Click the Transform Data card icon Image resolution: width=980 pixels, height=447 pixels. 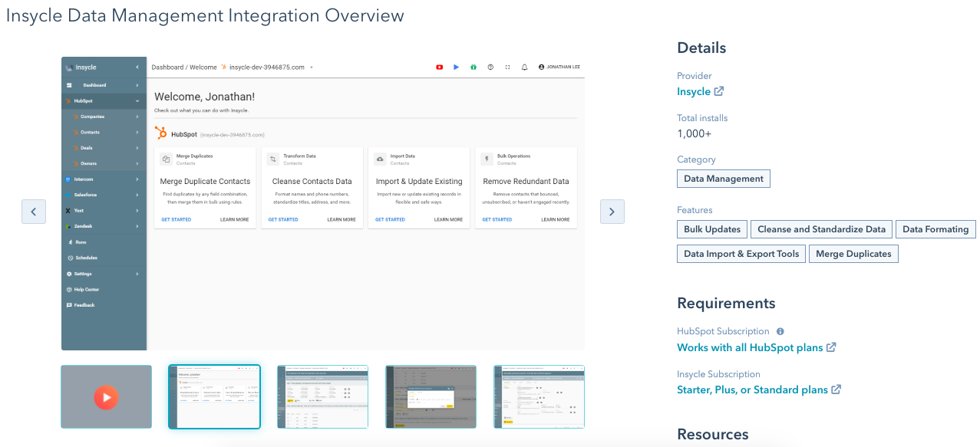pyautogui.click(x=272, y=159)
